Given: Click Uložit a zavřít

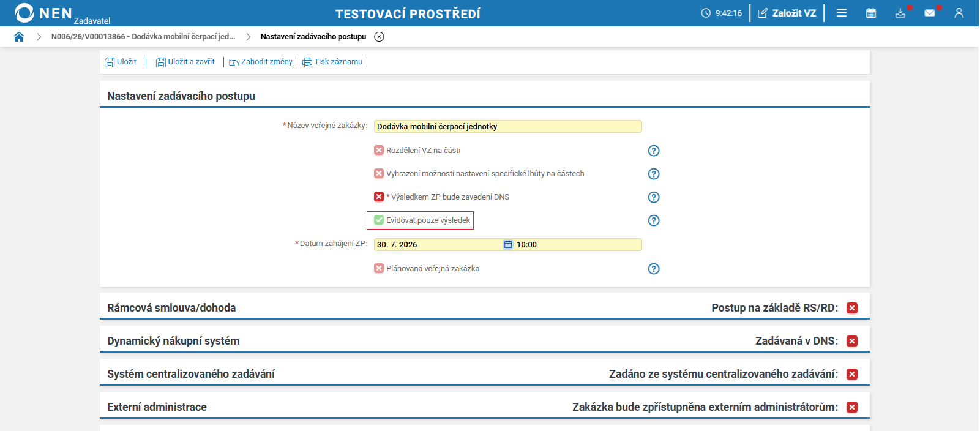Looking at the screenshot, I should coord(185,62).
